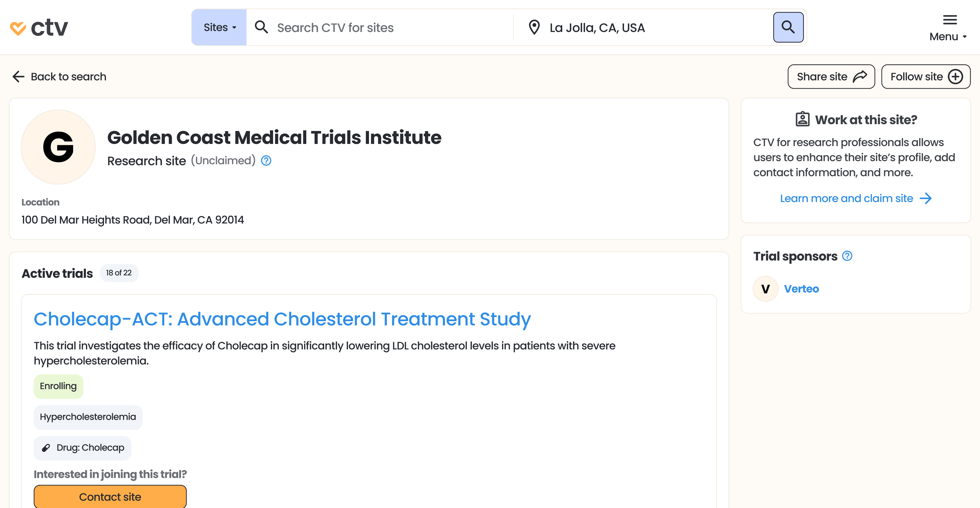The image size is (980, 508).
Task: Click the Golden Coast site avatar
Action: point(58,147)
